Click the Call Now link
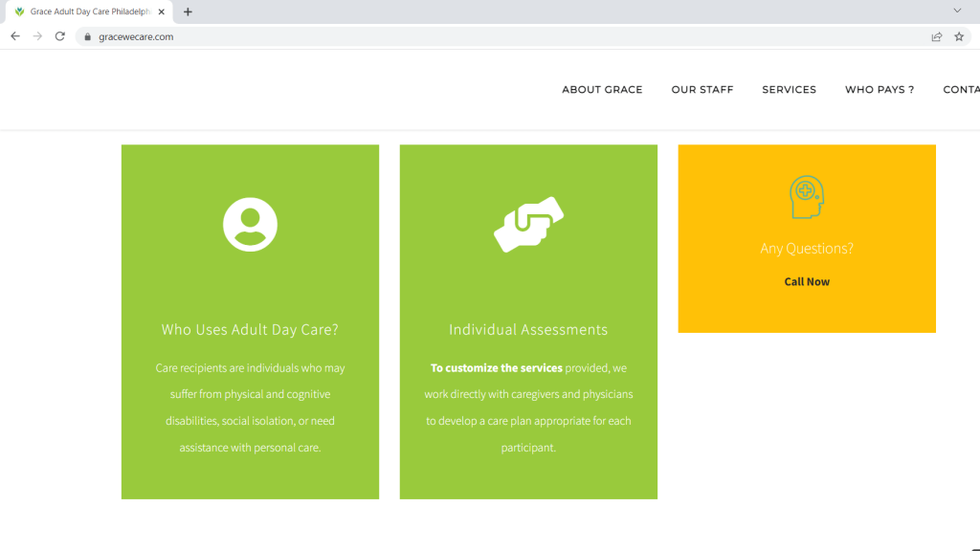The width and height of the screenshot is (980, 551). pyautogui.click(x=807, y=282)
